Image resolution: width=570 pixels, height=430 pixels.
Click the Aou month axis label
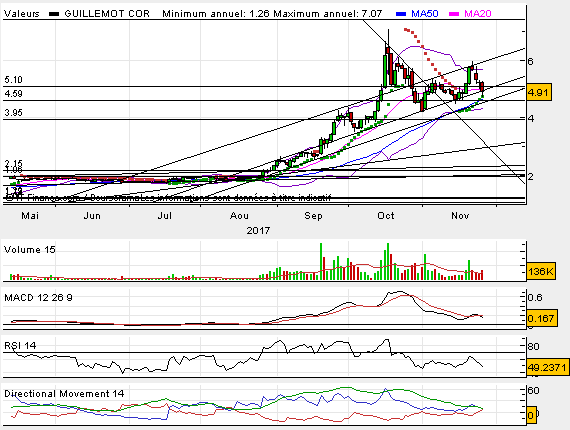[239, 216]
